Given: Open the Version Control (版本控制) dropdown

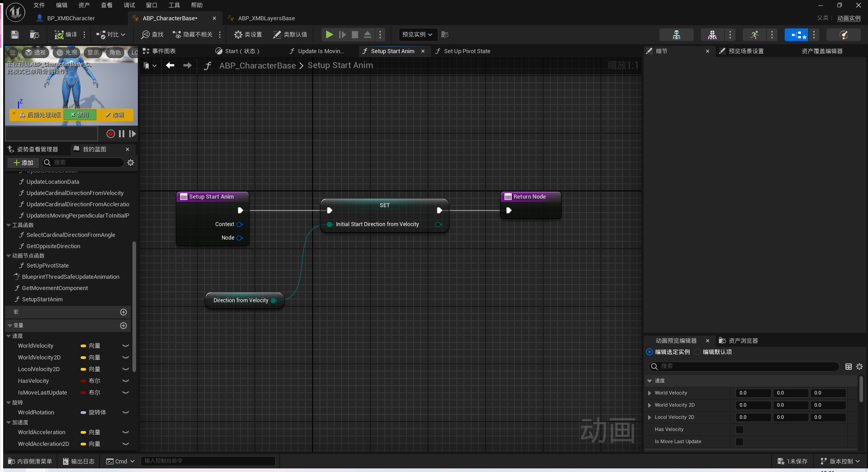Looking at the screenshot, I should pos(840,461).
